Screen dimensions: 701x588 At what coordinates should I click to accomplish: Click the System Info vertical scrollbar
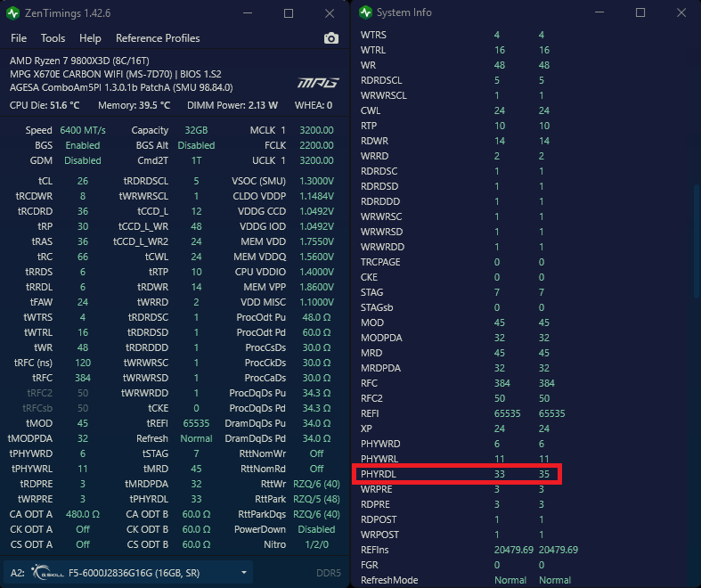696,241
